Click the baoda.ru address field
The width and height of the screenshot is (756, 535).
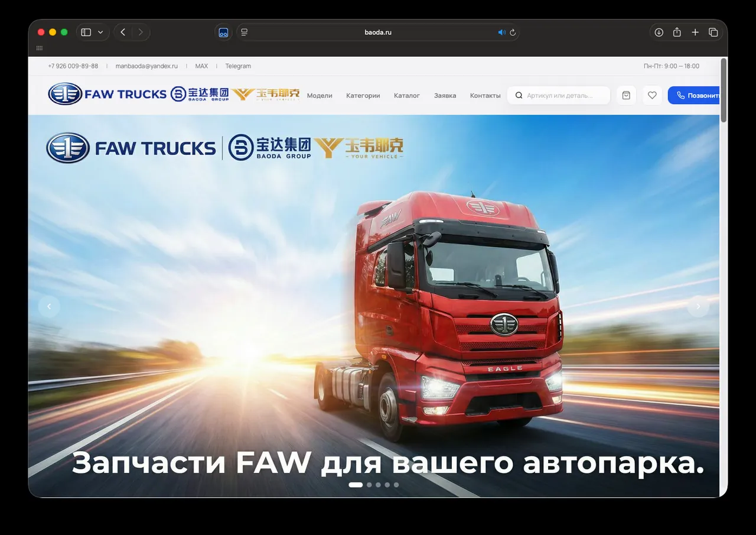[378, 33]
